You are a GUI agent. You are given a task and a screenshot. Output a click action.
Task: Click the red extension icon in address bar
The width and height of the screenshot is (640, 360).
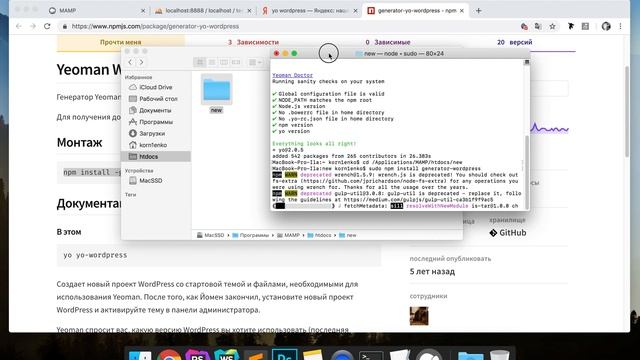click(x=524, y=27)
